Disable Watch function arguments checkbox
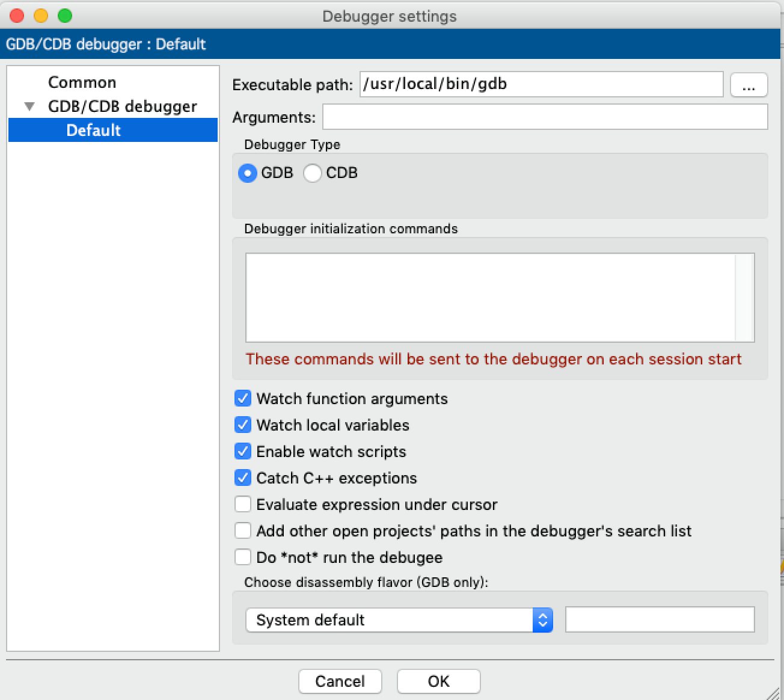 coord(243,399)
